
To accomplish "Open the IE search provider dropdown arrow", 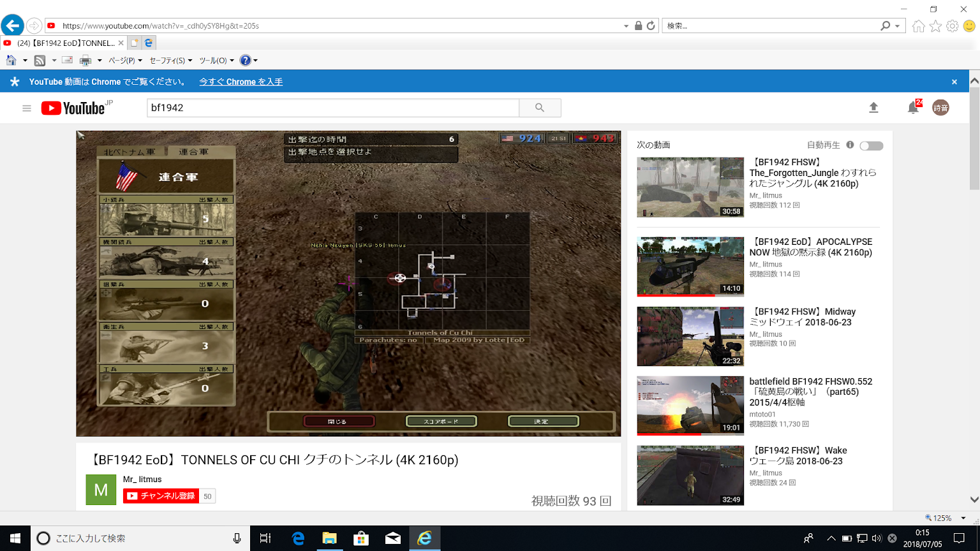I will click(897, 26).
